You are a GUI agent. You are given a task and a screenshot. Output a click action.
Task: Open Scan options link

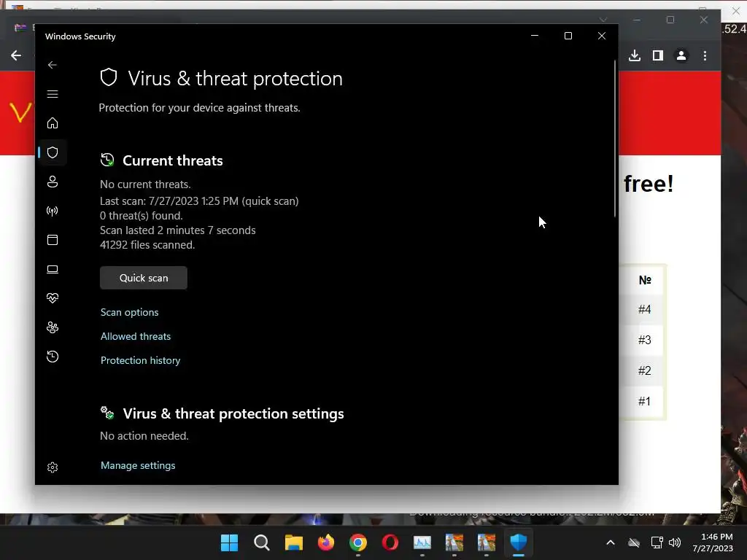coord(130,312)
